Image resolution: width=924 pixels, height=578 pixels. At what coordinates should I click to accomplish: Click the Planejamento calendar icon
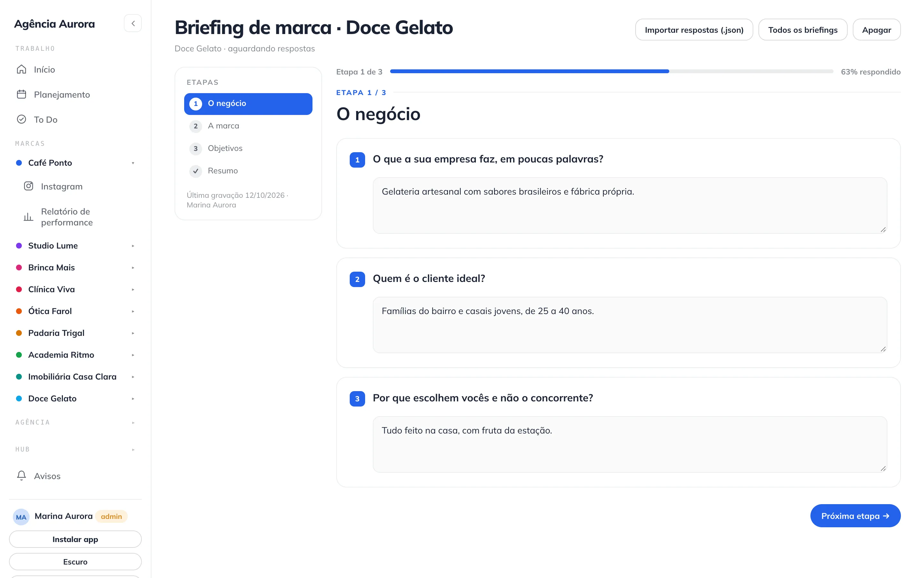21,94
